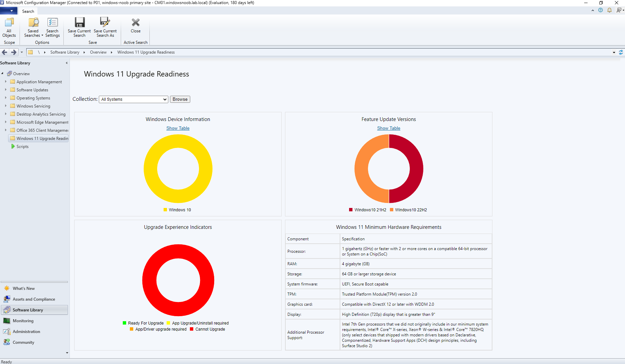Show table for Feature Update Versions
The image size is (625, 364).
(389, 128)
